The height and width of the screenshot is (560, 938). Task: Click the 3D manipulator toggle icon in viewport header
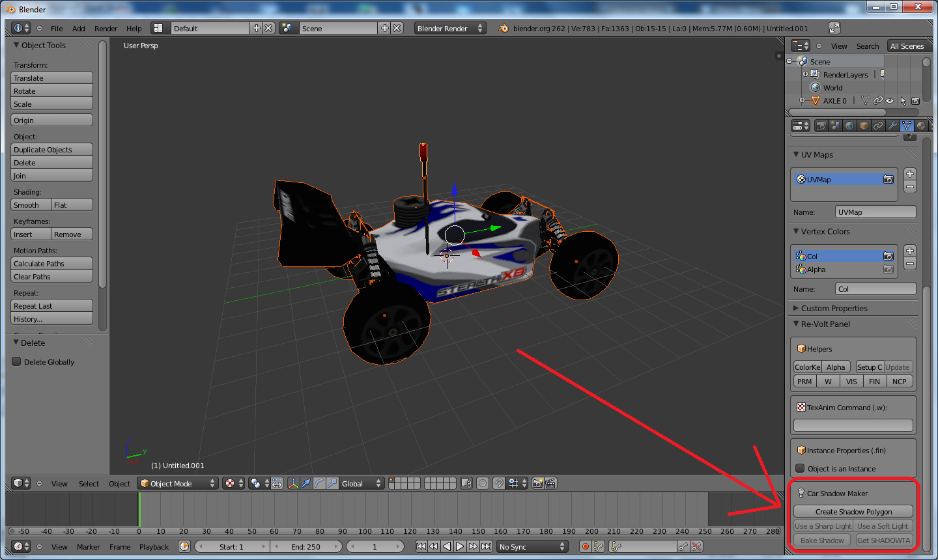[294, 483]
